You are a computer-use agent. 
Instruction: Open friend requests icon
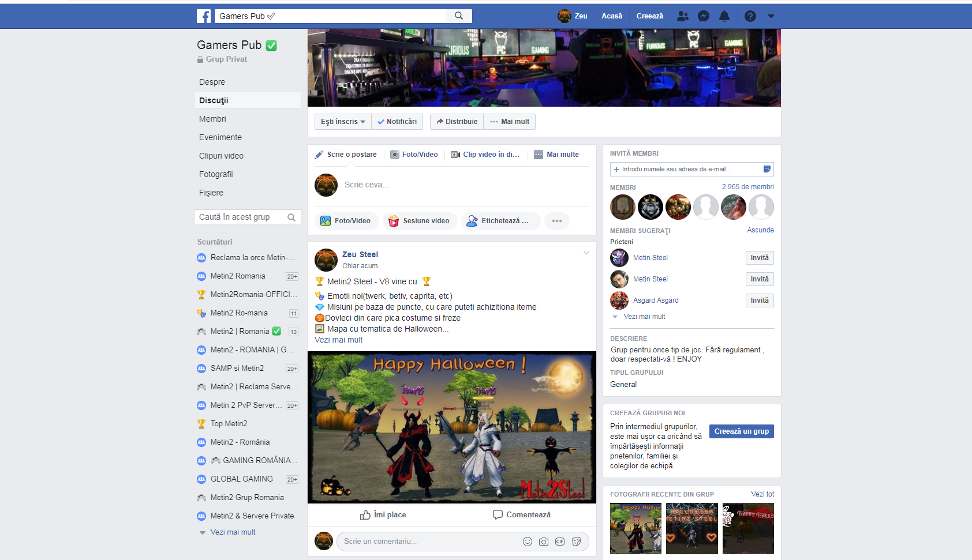pyautogui.click(x=683, y=16)
